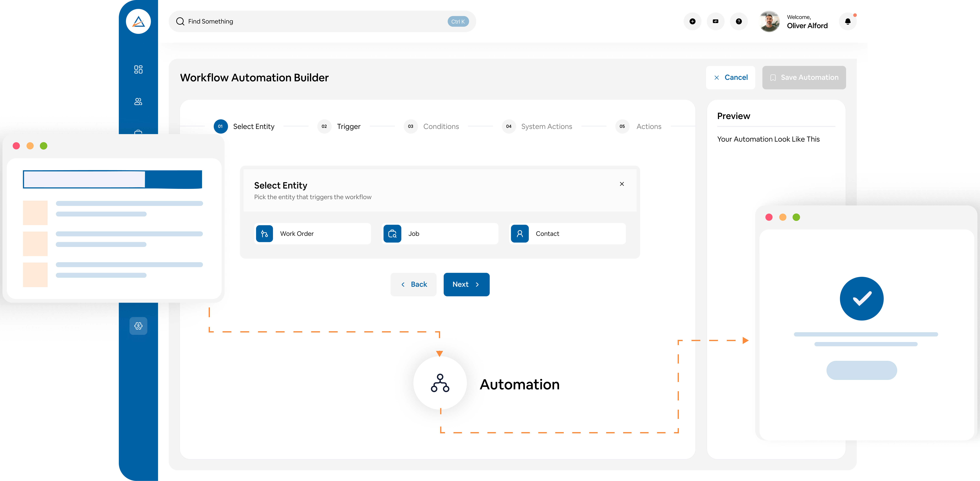This screenshot has width=980, height=481.
Task: Go to step 01 Select Entity
Action: 244,126
